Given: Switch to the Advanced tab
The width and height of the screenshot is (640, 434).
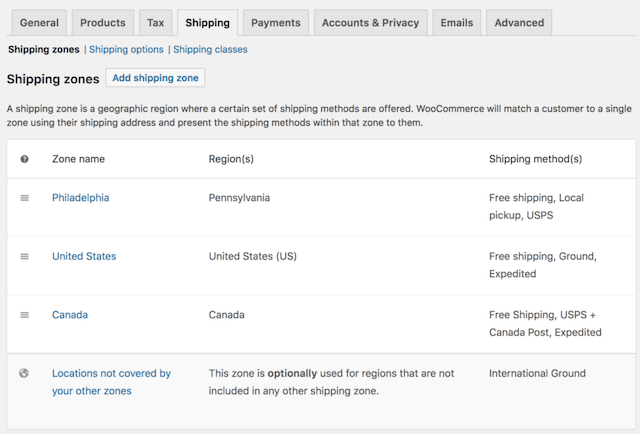Looking at the screenshot, I should click(x=519, y=22).
